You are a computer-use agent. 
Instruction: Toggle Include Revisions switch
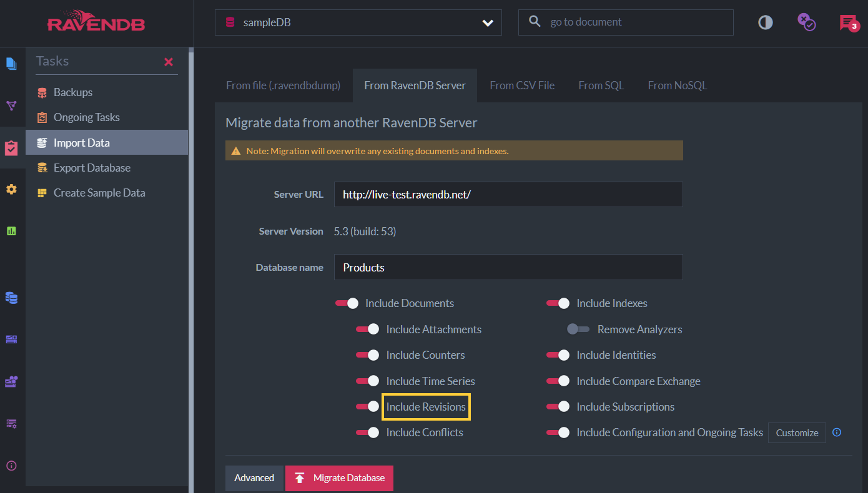pos(367,407)
